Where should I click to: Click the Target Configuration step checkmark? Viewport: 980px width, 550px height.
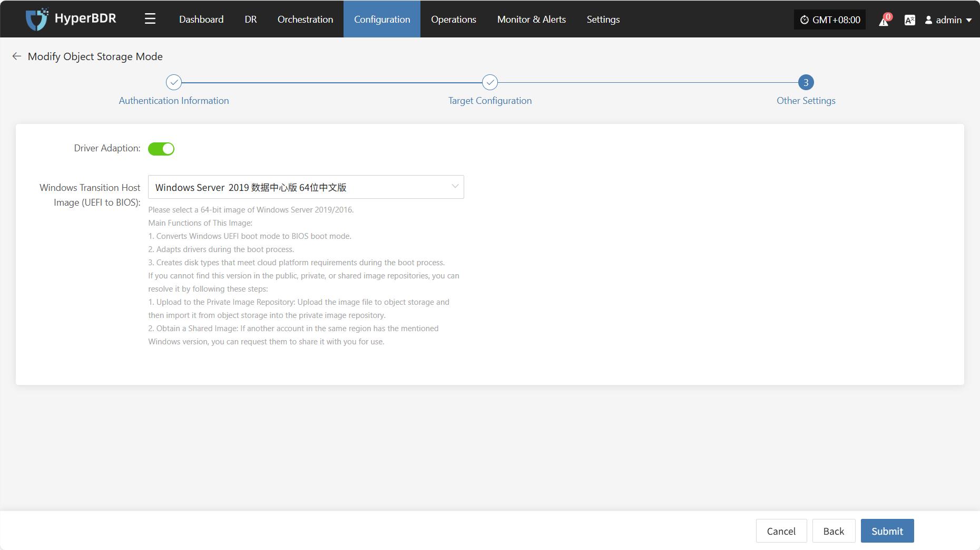click(490, 82)
